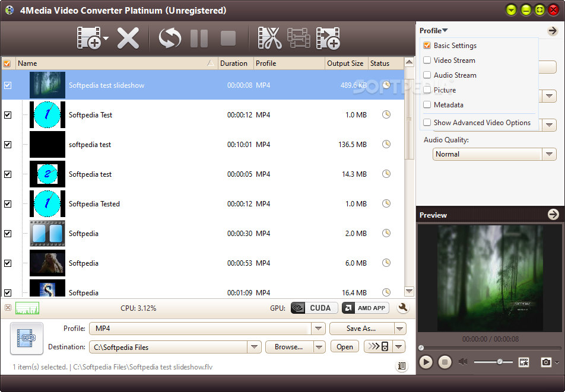Click the file list scroll down arrow

(x=409, y=291)
